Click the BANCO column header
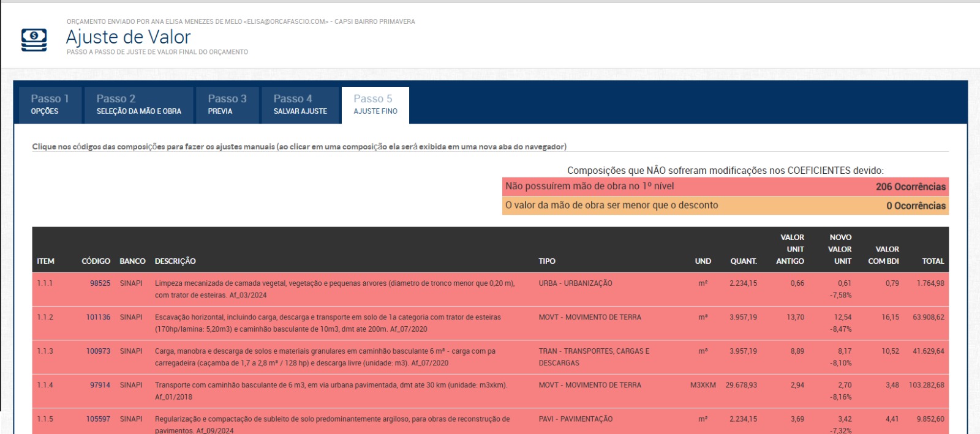The height and width of the screenshot is (434, 980). (x=132, y=261)
